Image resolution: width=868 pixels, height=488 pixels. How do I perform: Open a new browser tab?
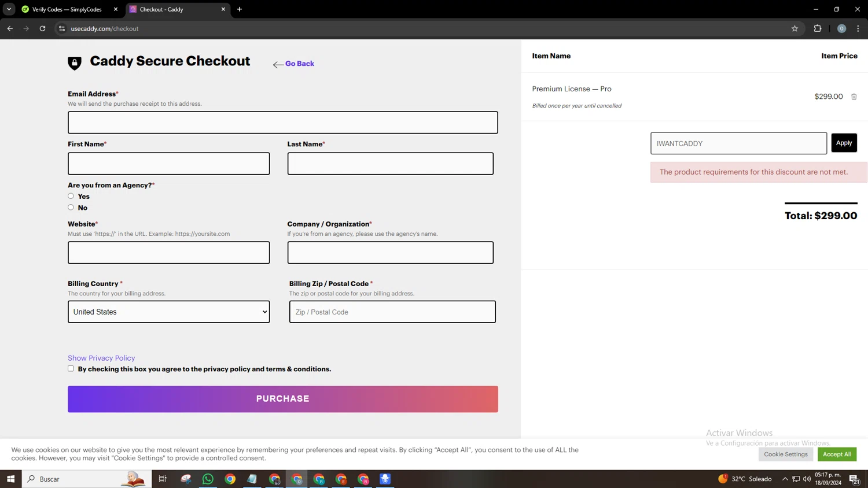click(240, 9)
